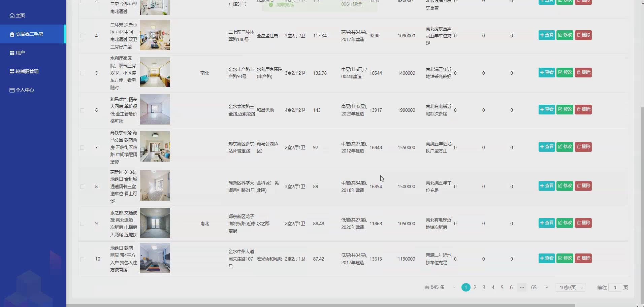This screenshot has height=307, width=644.
Task: Edit row 7 海马公园 listing
Action: tap(565, 147)
